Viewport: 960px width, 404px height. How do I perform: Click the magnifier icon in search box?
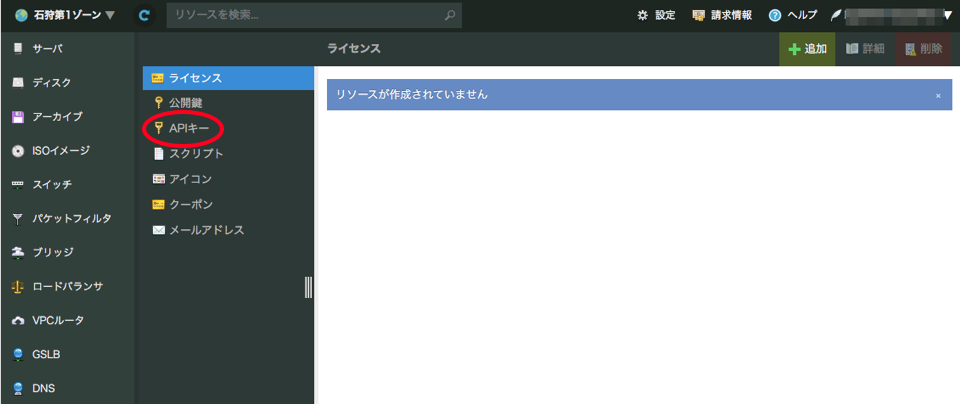pyautogui.click(x=450, y=15)
